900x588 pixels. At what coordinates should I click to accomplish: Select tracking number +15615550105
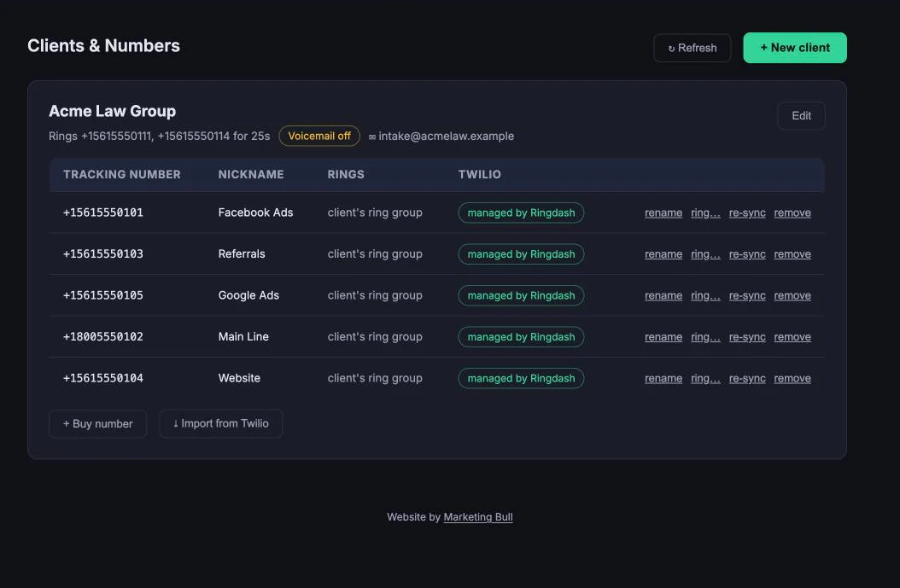(x=102, y=295)
